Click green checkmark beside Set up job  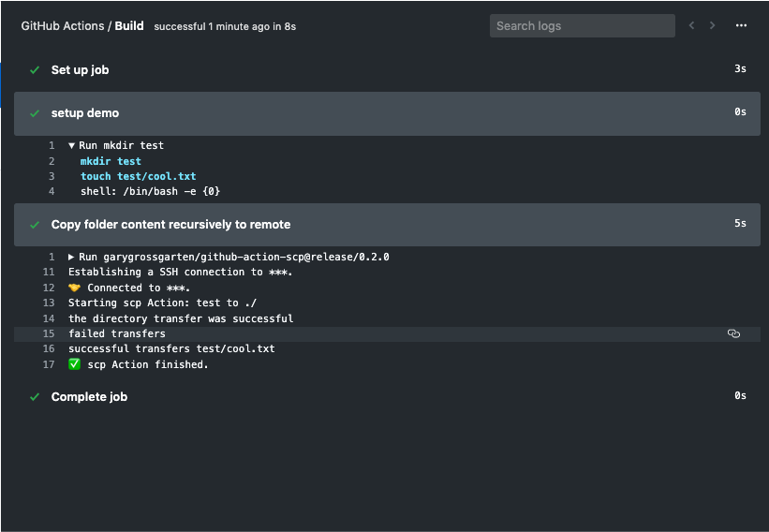[35, 70]
